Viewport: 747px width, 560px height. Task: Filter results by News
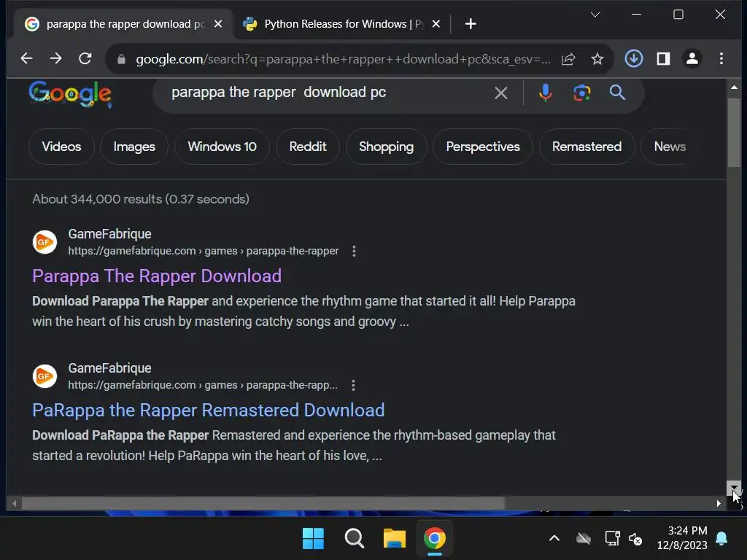point(670,147)
